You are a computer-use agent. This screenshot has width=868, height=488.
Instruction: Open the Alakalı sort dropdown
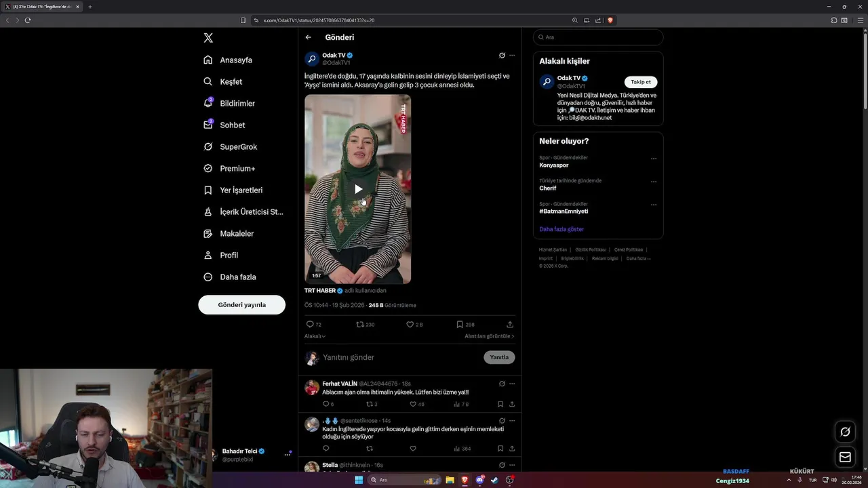315,336
